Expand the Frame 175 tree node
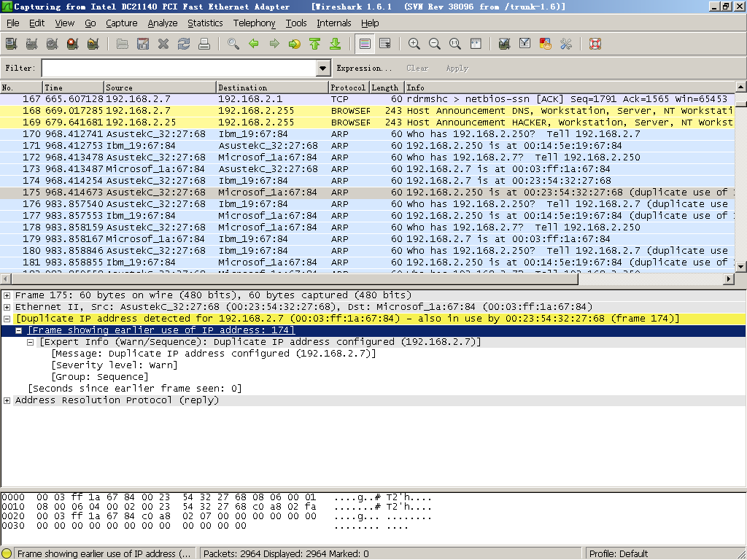 coord(7,295)
